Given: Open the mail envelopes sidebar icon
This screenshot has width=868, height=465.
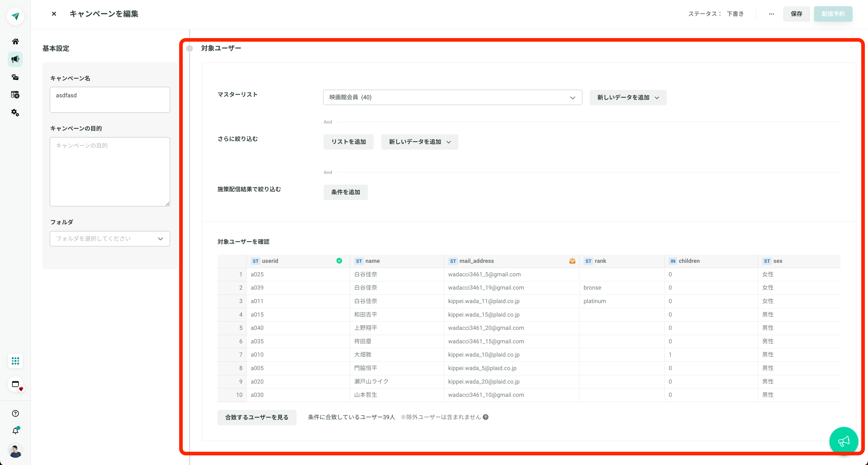Looking at the screenshot, I should pos(15,77).
